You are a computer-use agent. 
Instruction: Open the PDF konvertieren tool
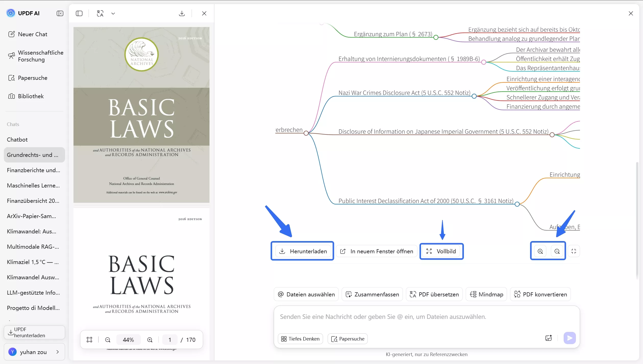pos(541,294)
